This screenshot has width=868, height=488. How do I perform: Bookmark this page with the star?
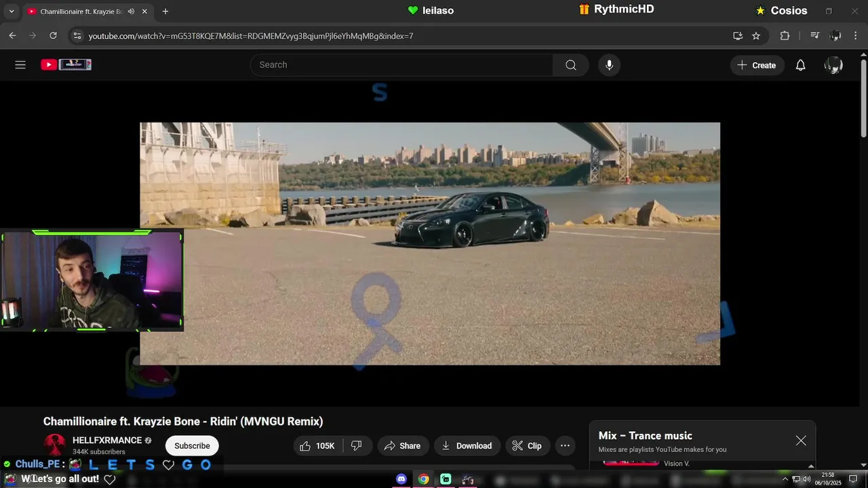click(756, 36)
